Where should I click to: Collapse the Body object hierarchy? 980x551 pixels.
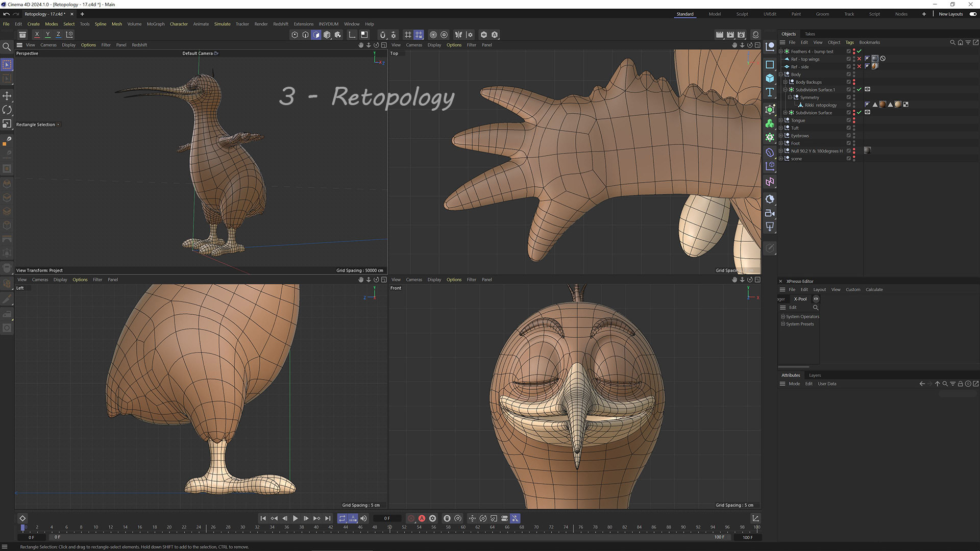point(780,74)
